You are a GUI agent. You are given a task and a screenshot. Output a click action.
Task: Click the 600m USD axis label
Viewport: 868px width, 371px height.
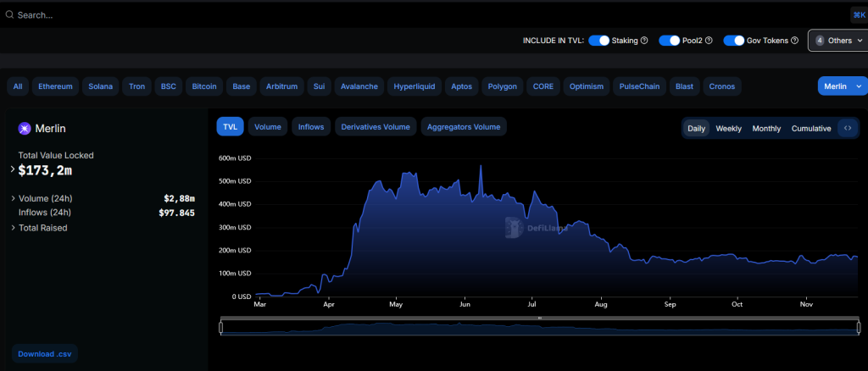click(235, 158)
